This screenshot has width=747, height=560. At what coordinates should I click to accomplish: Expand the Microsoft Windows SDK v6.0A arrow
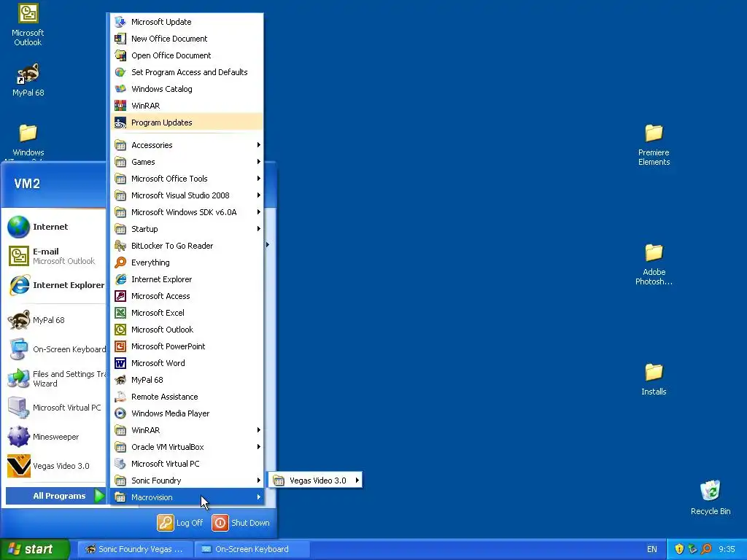click(x=259, y=212)
